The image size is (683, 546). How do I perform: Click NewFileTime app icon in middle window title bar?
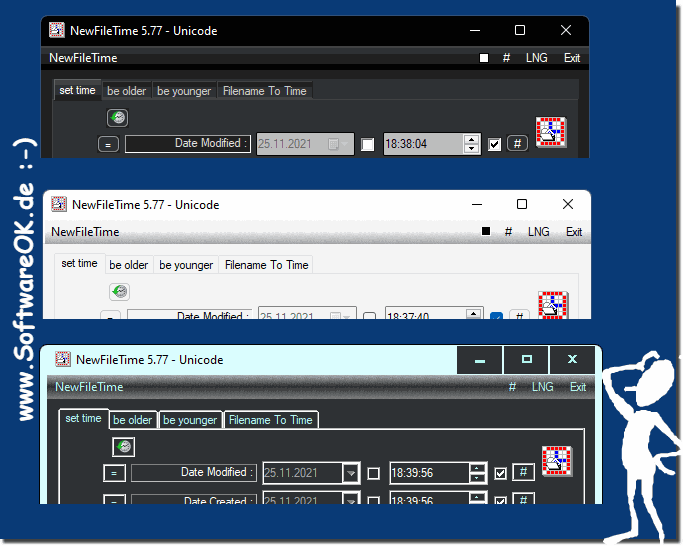point(59,204)
